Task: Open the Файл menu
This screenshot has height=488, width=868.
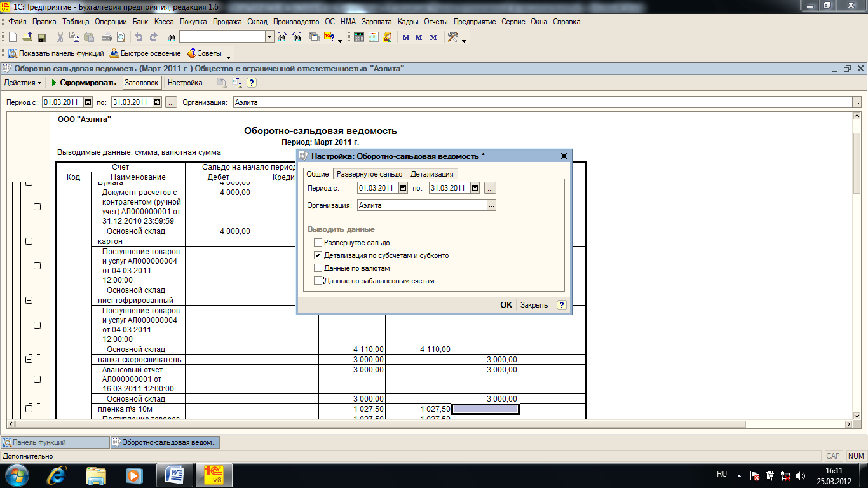Action: coord(18,22)
